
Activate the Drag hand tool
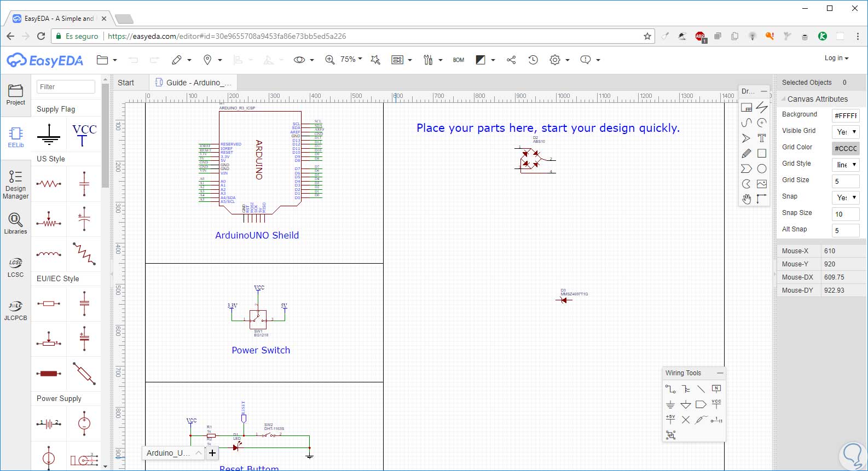747,199
